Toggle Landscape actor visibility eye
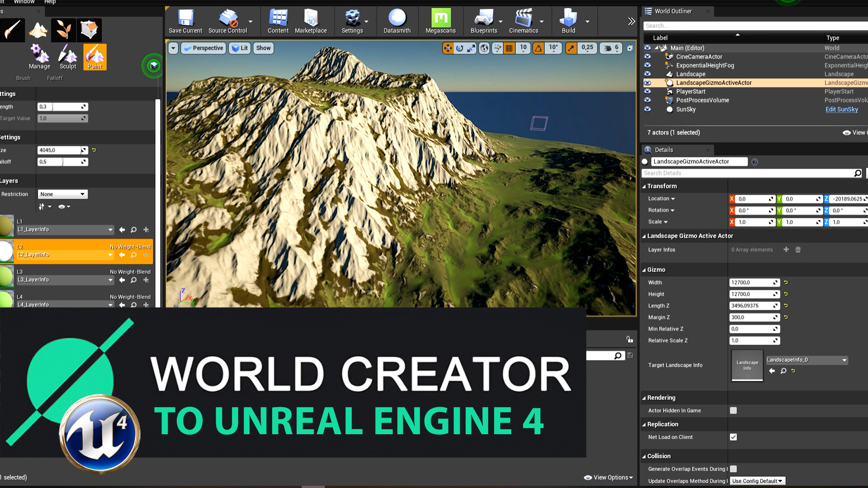 (x=647, y=74)
